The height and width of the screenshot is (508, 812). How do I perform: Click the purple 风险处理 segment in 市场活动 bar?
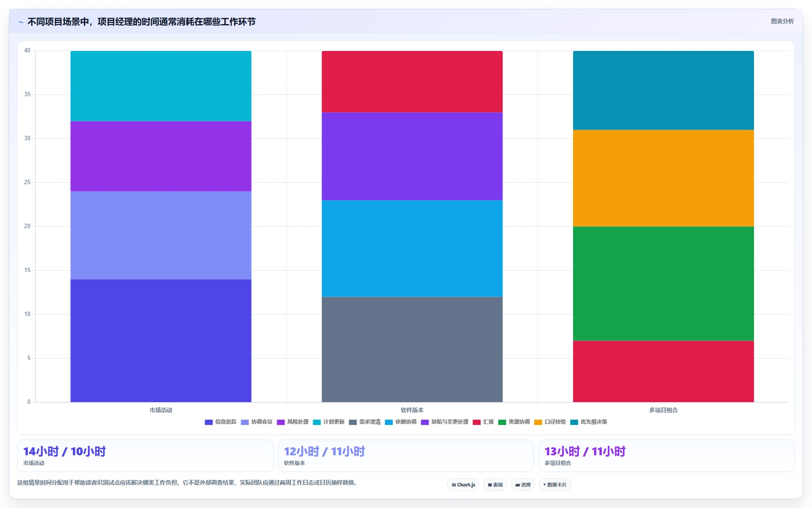pyautogui.click(x=161, y=156)
